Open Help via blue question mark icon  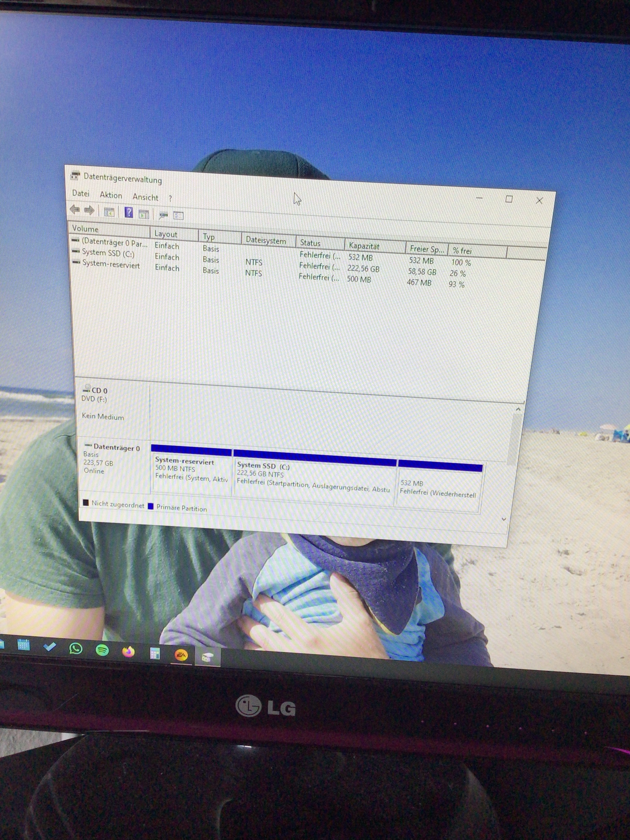129,213
